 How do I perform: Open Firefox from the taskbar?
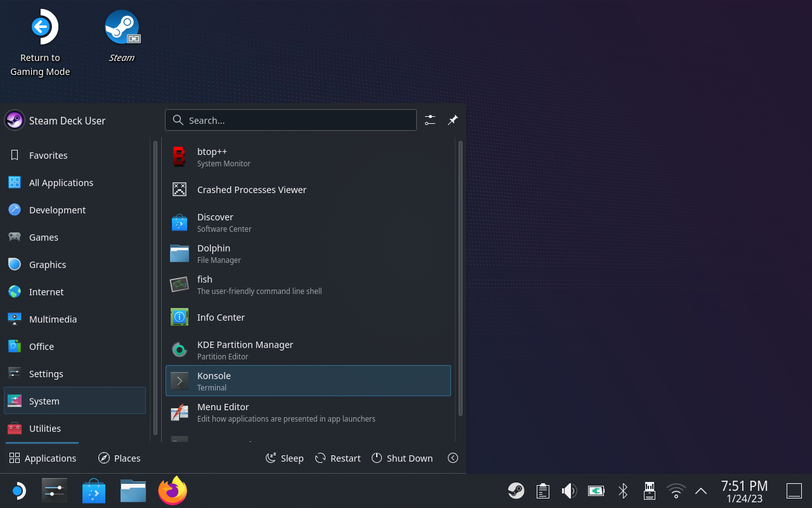click(173, 491)
